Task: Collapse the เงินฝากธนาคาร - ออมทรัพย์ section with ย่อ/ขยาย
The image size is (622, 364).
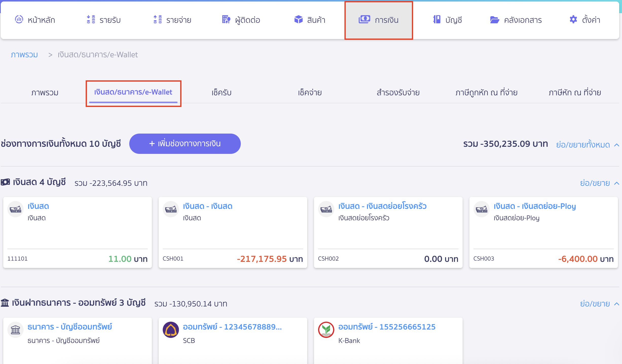Action: (599, 304)
